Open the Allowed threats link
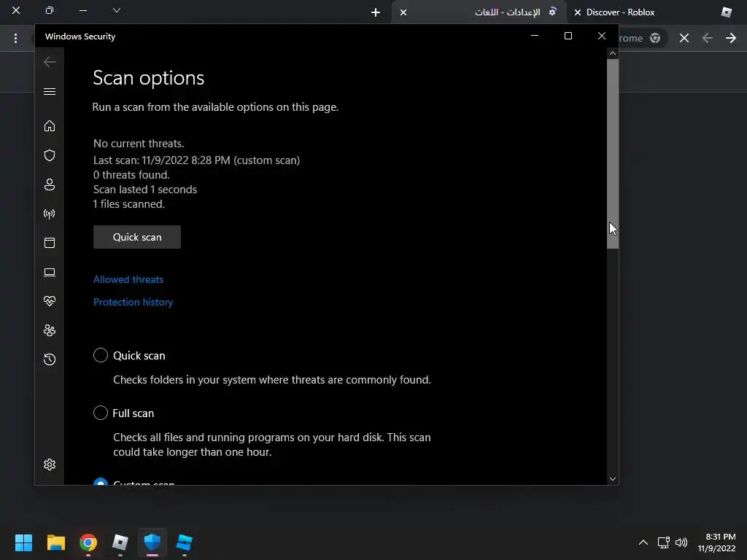This screenshot has width=747, height=560. click(128, 279)
